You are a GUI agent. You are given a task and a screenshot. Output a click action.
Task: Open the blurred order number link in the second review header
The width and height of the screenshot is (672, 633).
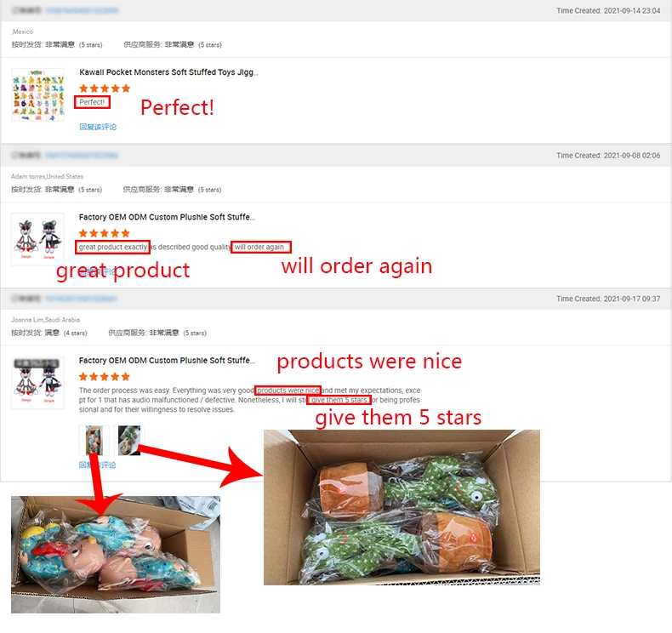(x=82, y=156)
